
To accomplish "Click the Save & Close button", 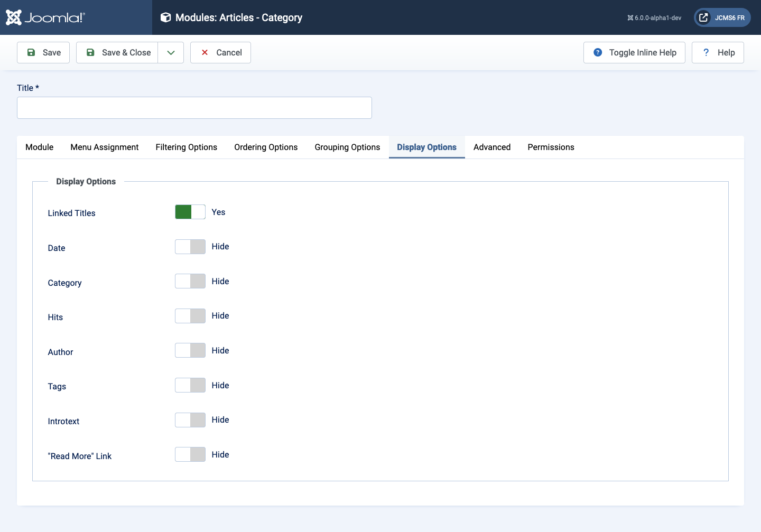I will (x=117, y=52).
